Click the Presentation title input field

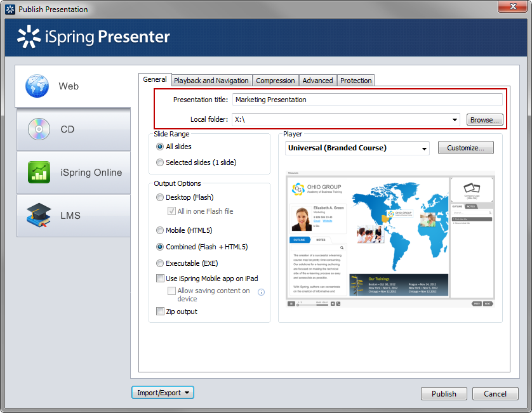pyautogui.click(x=367, y=100)
